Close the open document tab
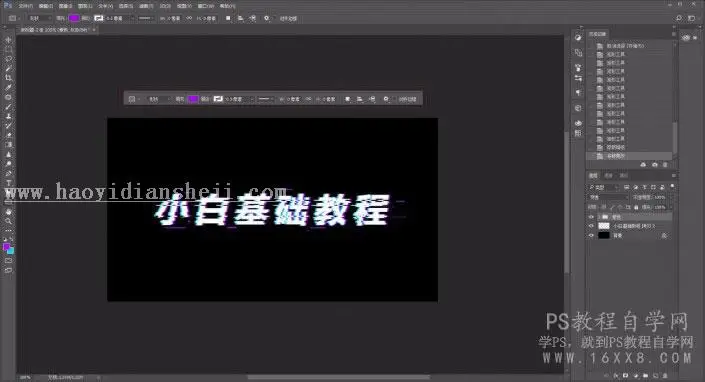This screenshot has height=382, width=705. (x=94, y=30)
